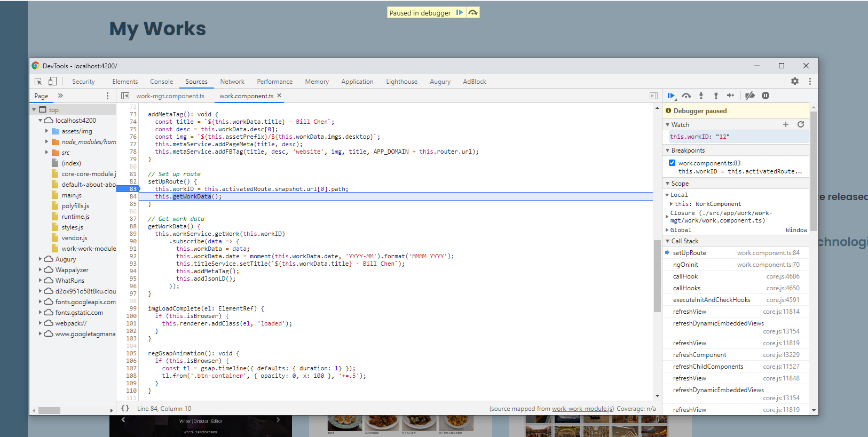Select watch expression this.workID
This screenshot has height=437, width=868.
[739, 137]
